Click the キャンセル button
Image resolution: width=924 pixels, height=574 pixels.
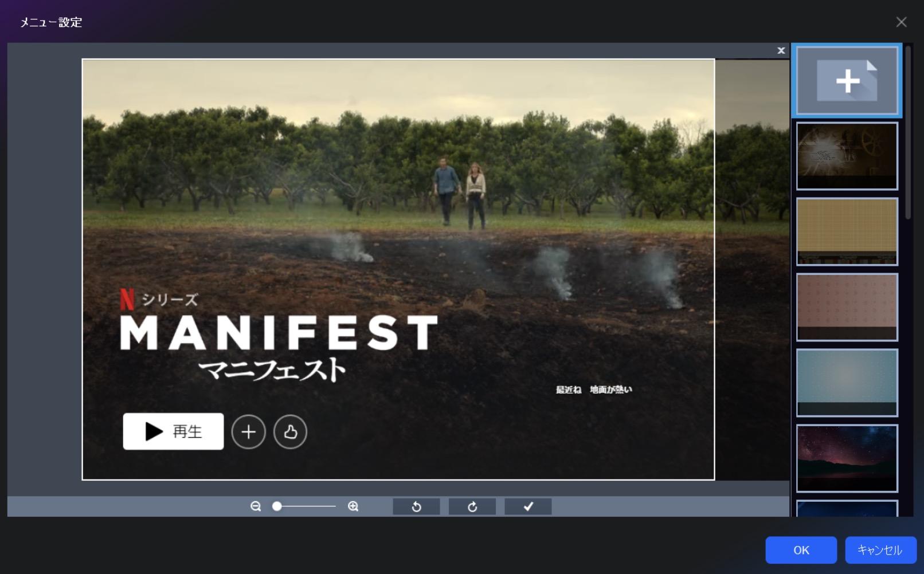[880, 550]
